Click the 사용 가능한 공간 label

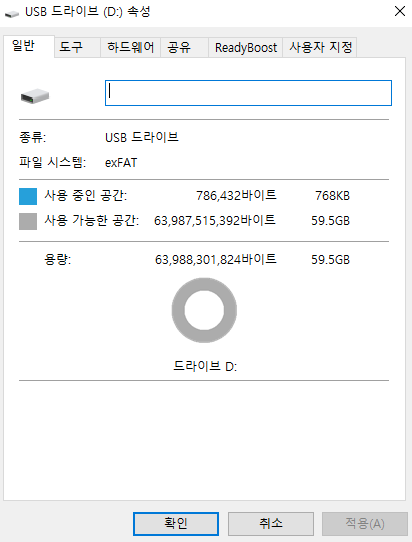[x=92, y=220]
